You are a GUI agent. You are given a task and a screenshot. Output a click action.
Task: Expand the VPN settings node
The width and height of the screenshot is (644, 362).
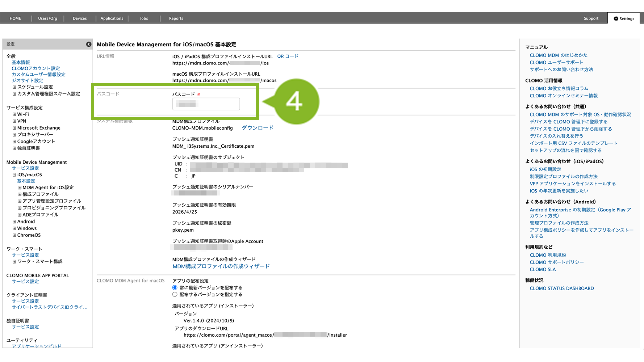point(14,121)
